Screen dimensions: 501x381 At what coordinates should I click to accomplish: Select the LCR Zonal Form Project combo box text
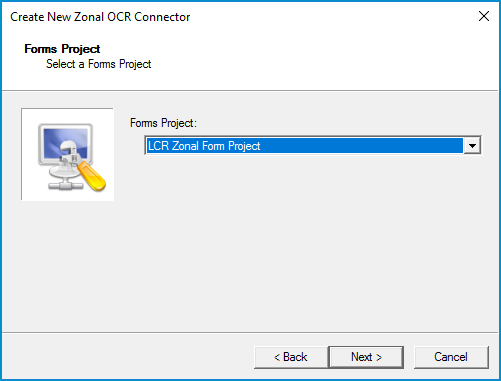coord(204,146)
